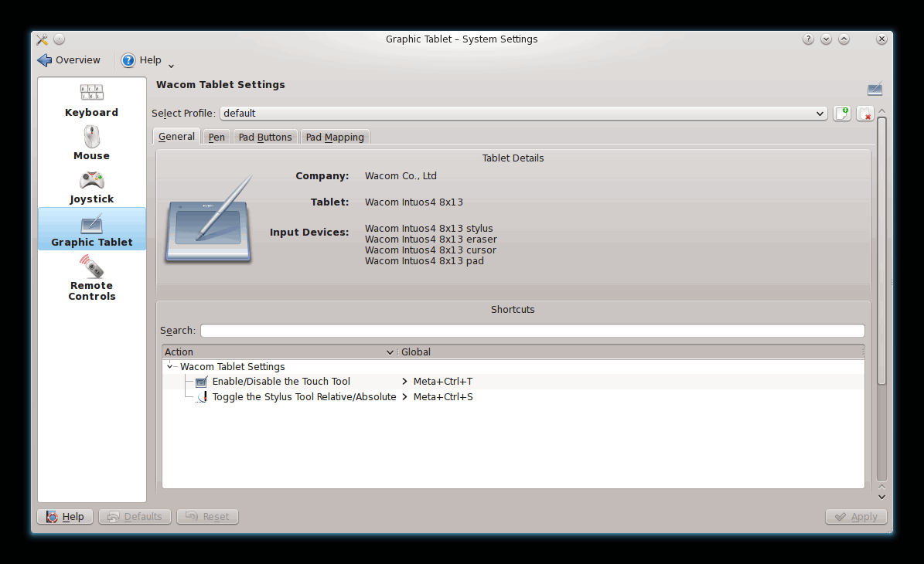Delete the current tablet profile
924x564 pixels.
865,113
